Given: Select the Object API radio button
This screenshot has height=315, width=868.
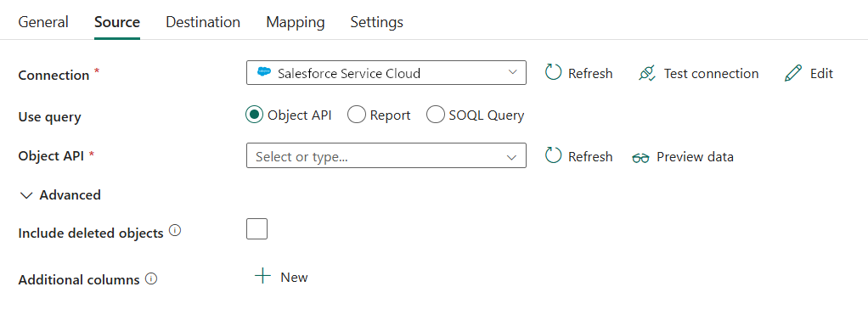Looking at the screenshot, I should click(x=254, y=115).
